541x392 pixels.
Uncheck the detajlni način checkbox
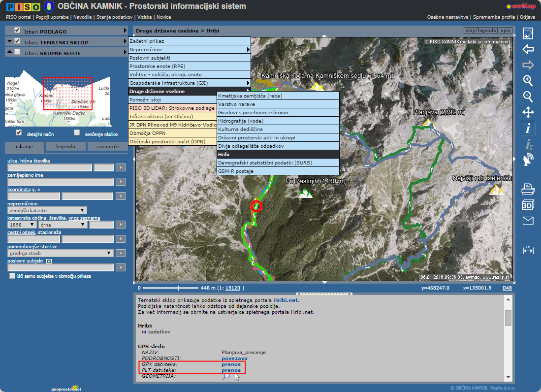[x=19, y=133]
